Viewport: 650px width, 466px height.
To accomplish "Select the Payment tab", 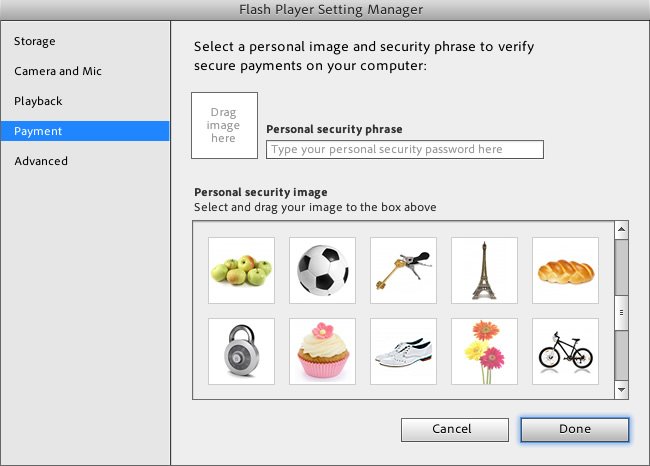I will [85, 131].
